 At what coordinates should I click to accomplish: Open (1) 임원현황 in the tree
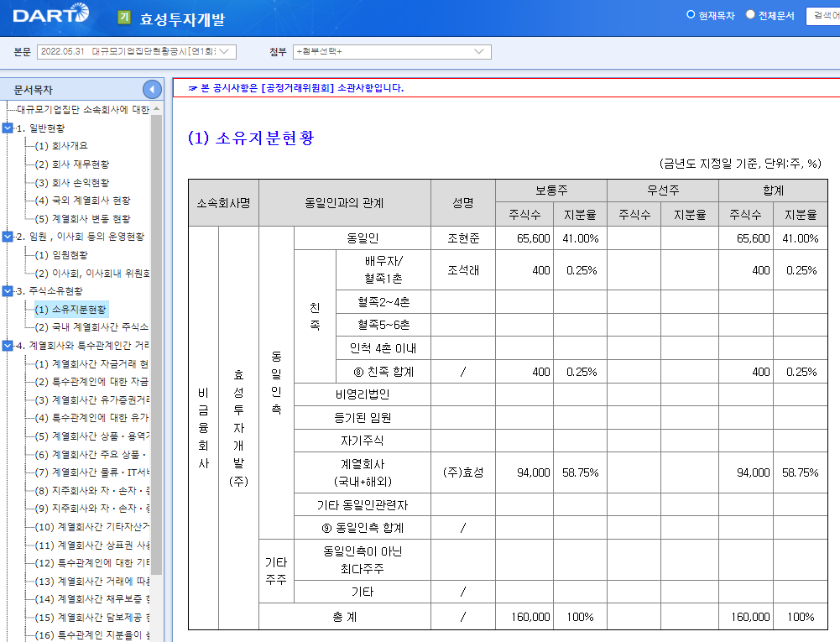(x=61, y=255)
